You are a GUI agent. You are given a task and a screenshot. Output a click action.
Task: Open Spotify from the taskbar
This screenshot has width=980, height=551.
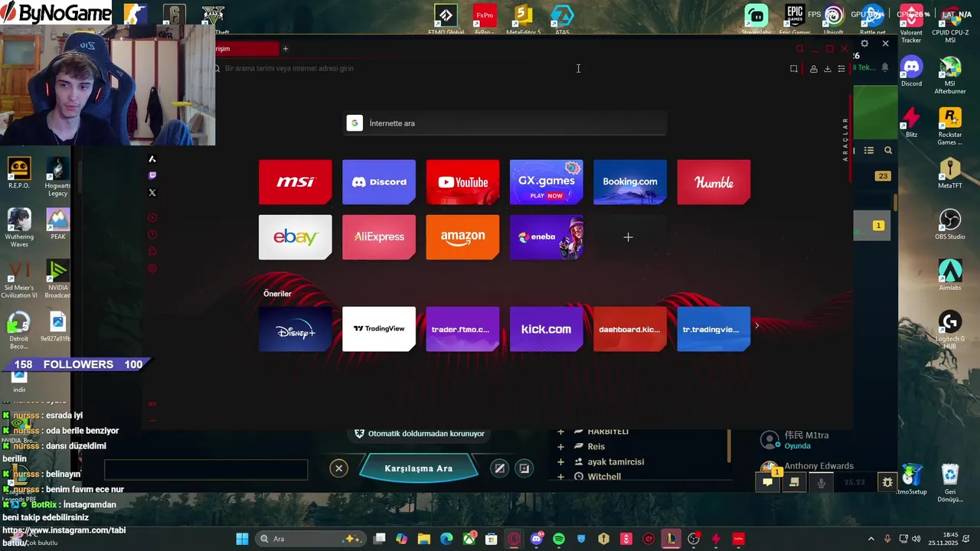[x=559, y=539]
